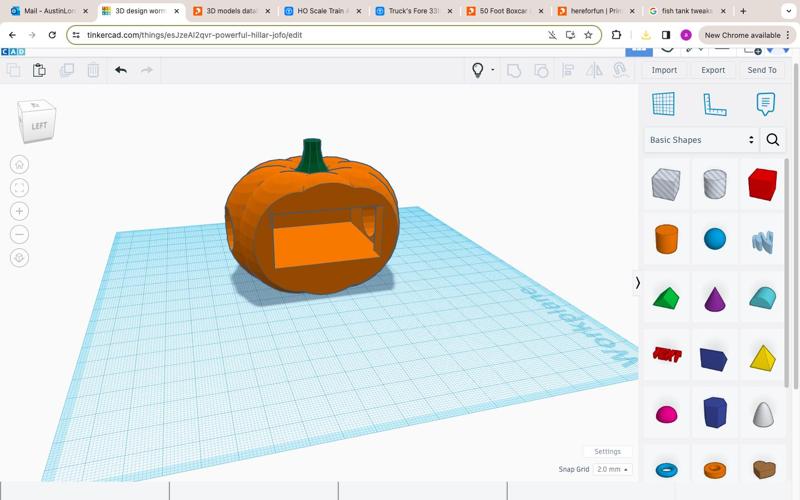Pick the green Roof shape

coord(666,298)
